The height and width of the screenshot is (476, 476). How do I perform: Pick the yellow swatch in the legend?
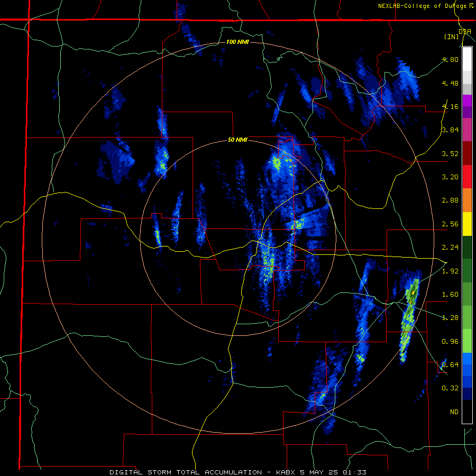click(x=467, y=224)
